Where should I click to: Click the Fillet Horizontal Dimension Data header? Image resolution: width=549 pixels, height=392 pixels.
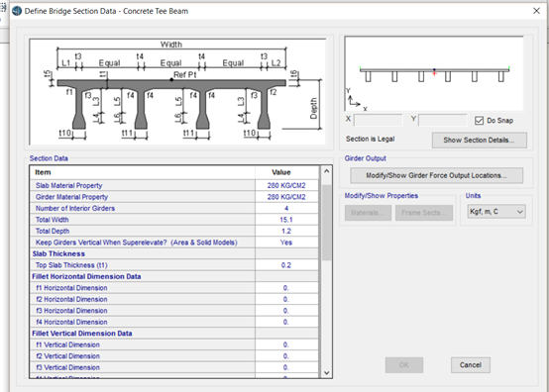(86, 276)
